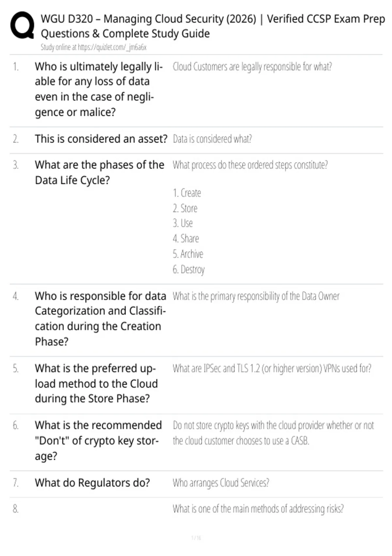Select the preferred upload method question
392x556 pixels.
pos(96,384)
